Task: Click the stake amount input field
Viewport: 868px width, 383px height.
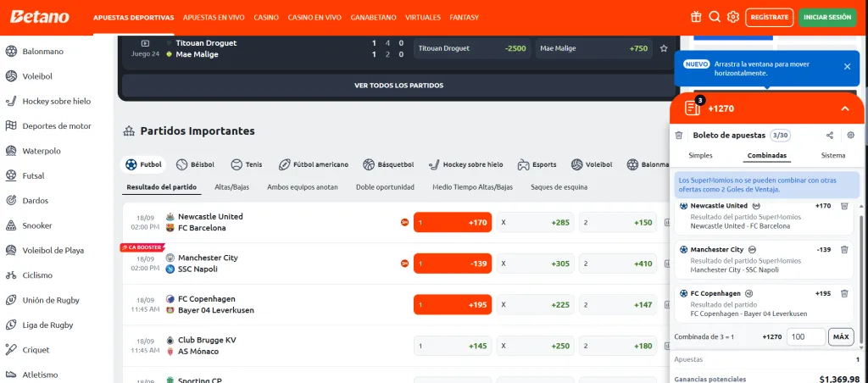Action: coord(804,336)
